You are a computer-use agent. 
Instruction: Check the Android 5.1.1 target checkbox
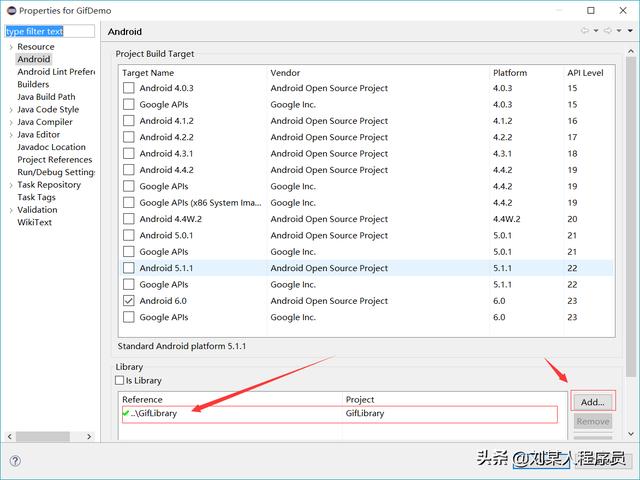pos(129,268)
